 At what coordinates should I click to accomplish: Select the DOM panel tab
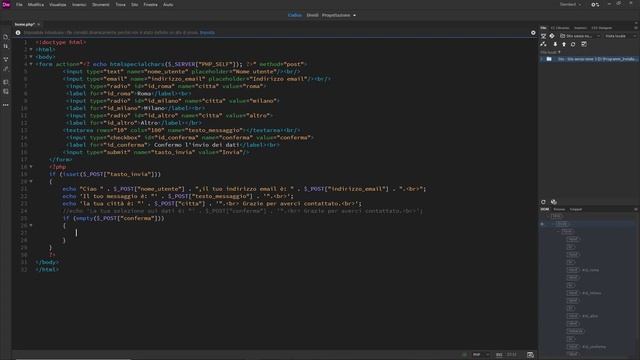[x=544, y=209]
